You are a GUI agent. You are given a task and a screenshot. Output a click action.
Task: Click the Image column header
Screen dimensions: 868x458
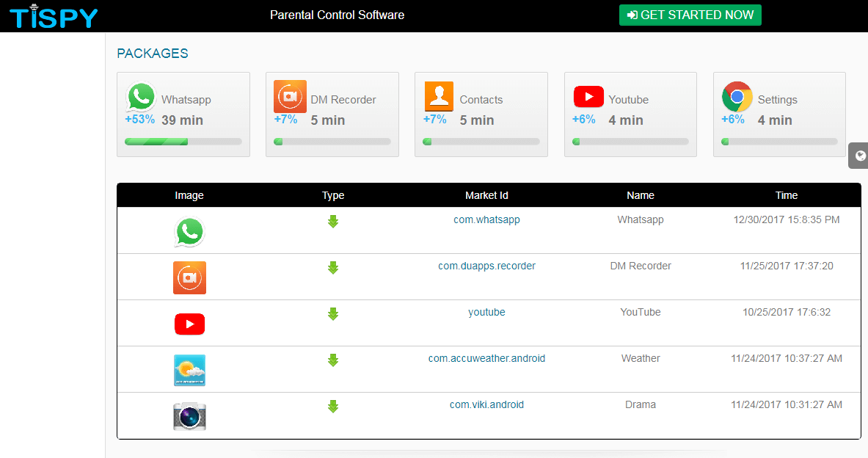coord(189,195)
